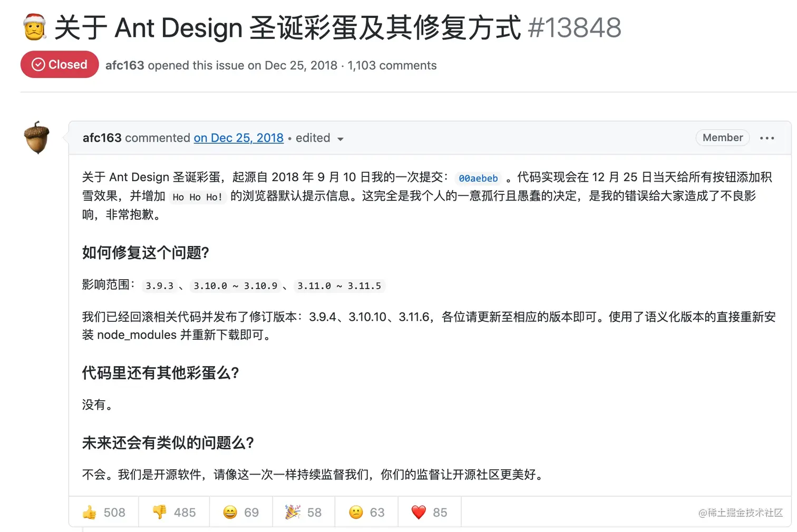
Task: Click the '1,103 comments' text
Action: click(x=392, y=65)
